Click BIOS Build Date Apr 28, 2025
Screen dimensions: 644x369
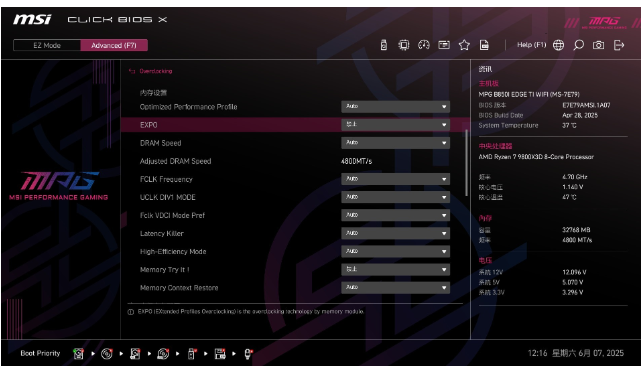580,115
